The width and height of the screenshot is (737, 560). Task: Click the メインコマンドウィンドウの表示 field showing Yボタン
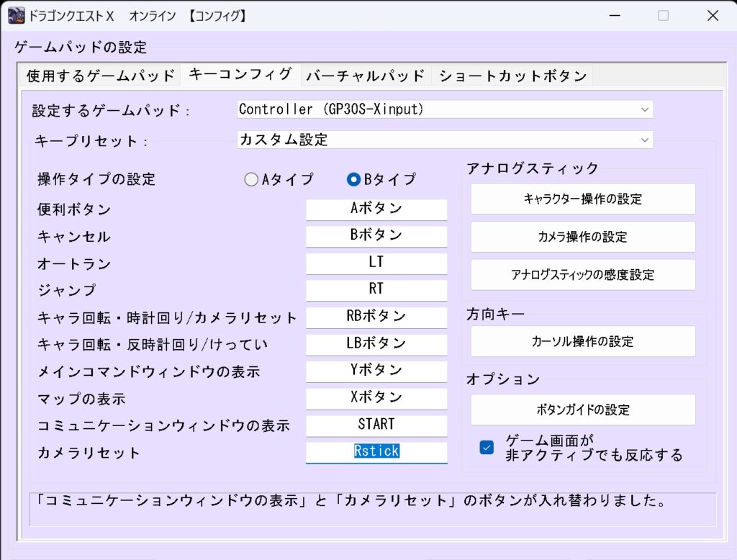[376, 371]
